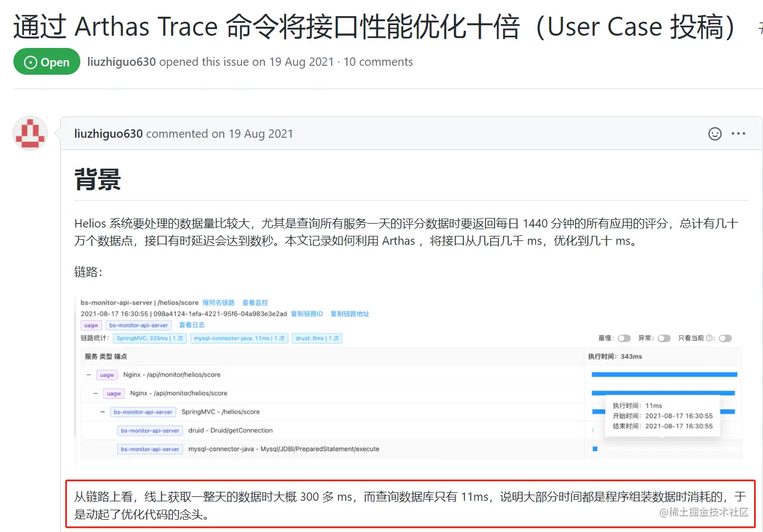Toggle the 异常 switch
This screenshot has height=532, width=763.
point(664,338)
